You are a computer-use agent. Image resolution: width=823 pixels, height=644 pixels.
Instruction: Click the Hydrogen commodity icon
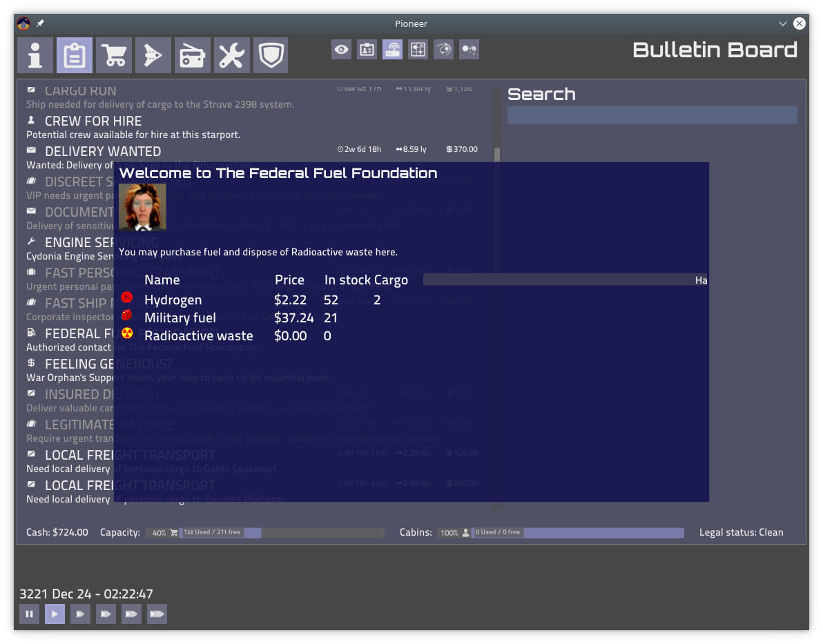127,297
